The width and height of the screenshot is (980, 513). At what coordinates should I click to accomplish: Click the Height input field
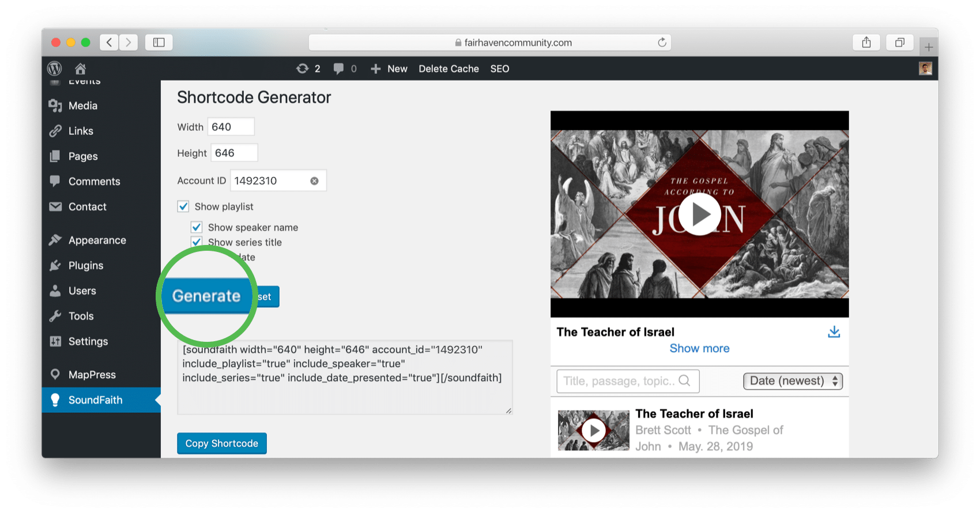tap(234, 153)
